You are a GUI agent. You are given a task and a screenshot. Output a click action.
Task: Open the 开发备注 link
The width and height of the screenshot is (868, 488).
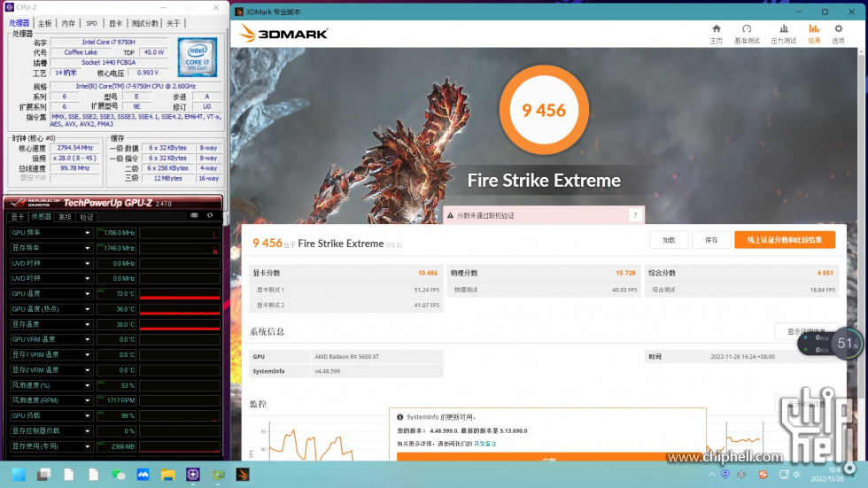[x=484, y=443]
